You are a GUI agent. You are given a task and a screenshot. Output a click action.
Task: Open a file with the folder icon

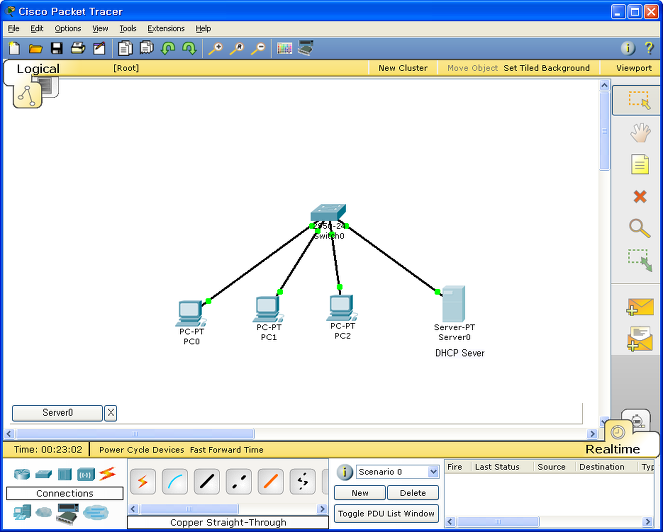pyautogui.click(x=36, y=49)
